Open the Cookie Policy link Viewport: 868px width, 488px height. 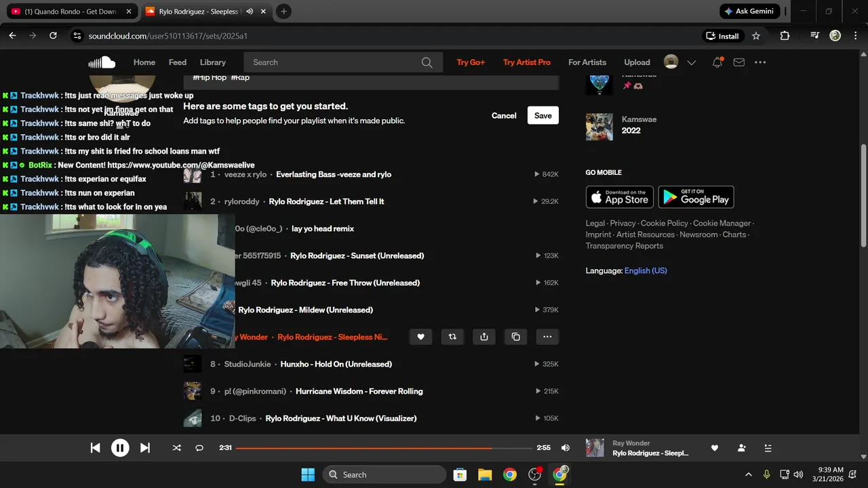click(665, 223)
